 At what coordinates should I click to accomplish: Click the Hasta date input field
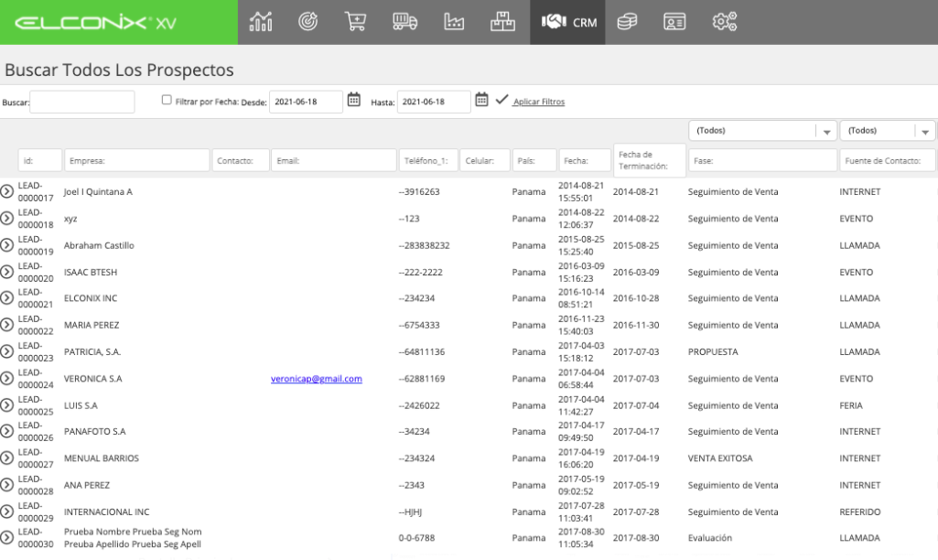[x=434, y=102]
